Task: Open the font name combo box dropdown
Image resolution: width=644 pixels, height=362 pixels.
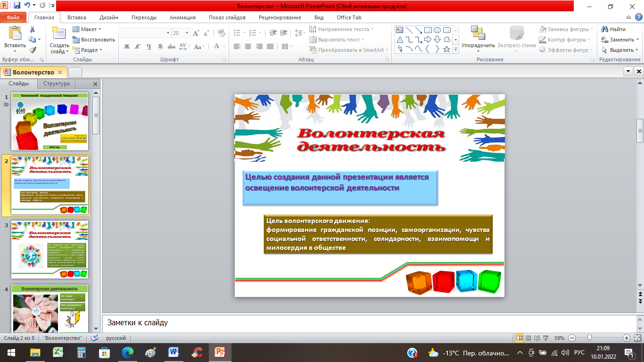Action: tap(168, 33)
